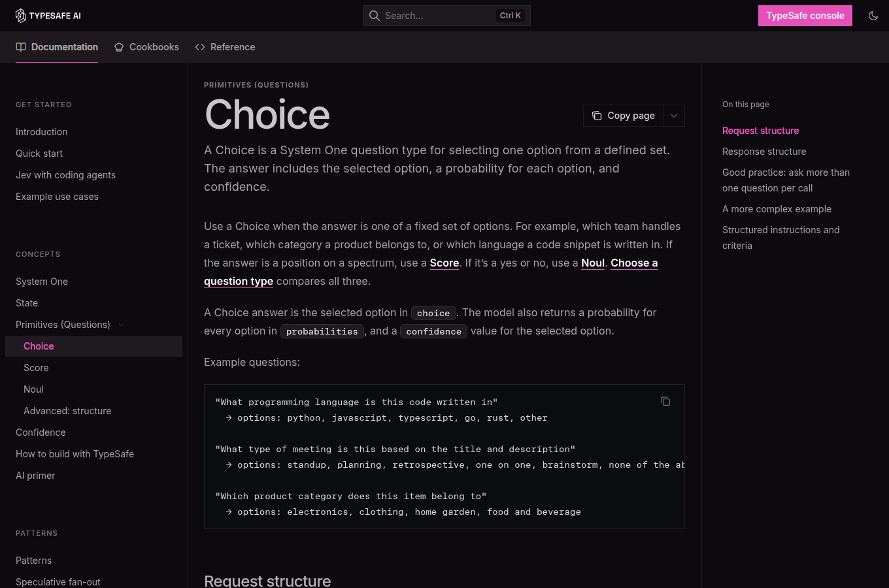Click the TypeSafe AI logo icon
The width and height of the screenshot is (889, 588).
coord(21,16)
